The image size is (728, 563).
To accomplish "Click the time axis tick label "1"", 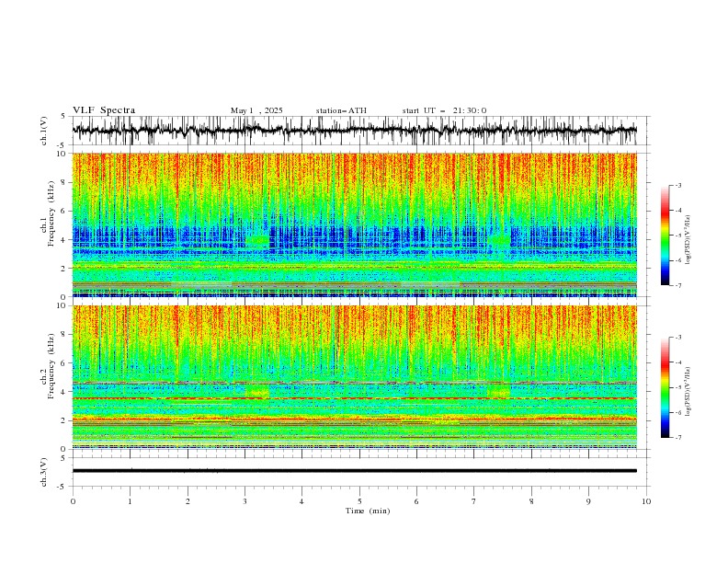I will pyautogui.click(x=130, y=501).
